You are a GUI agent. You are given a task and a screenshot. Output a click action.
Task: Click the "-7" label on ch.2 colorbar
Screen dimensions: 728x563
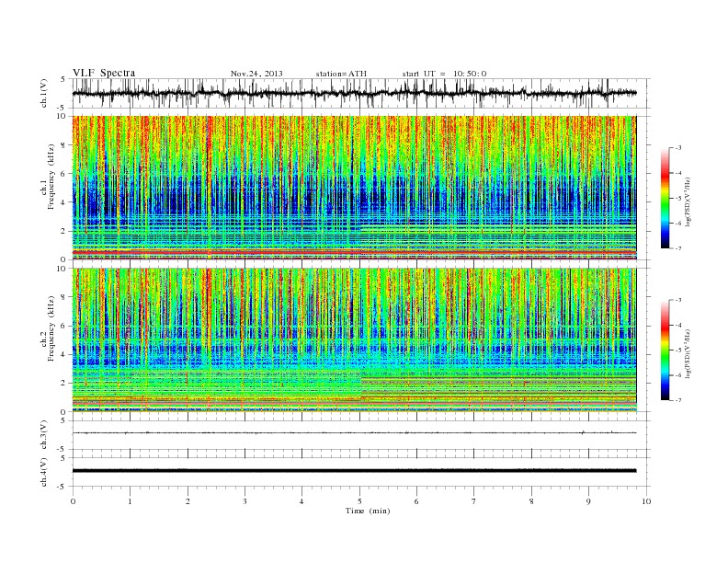678,400
